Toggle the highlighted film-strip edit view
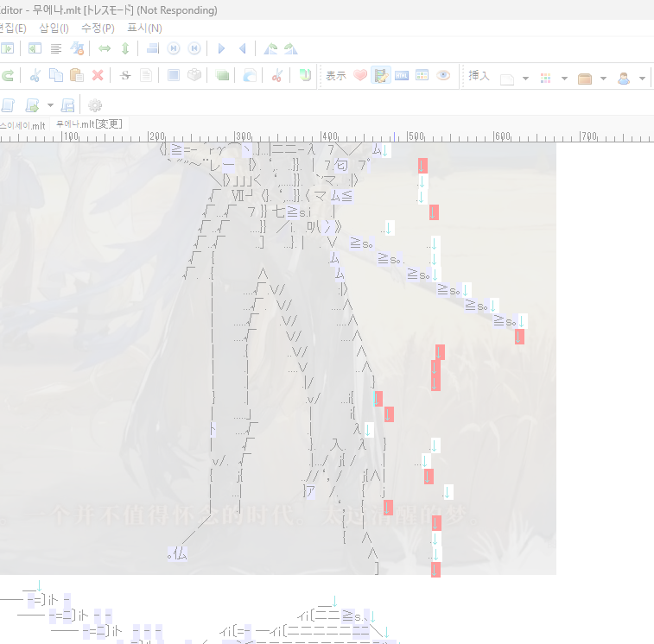The height and width of the screenshot is (644, 654). point(381,75)
